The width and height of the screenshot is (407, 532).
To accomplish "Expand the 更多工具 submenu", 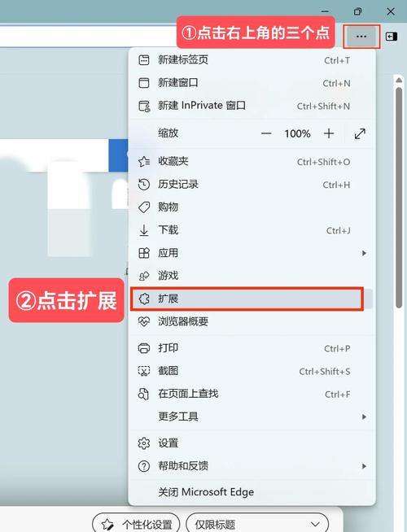I will click(x=252, y=416).
